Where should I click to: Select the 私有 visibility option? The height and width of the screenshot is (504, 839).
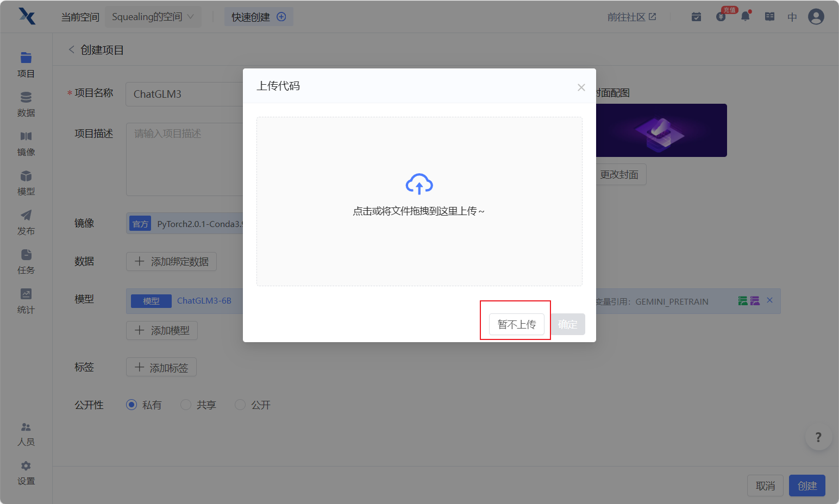[132, 405]
